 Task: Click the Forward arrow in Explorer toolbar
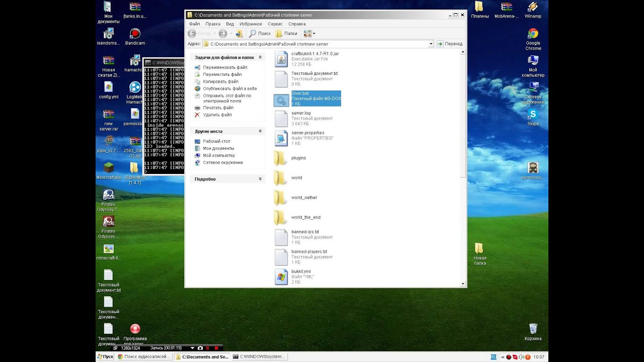click(x=222, y=33)
